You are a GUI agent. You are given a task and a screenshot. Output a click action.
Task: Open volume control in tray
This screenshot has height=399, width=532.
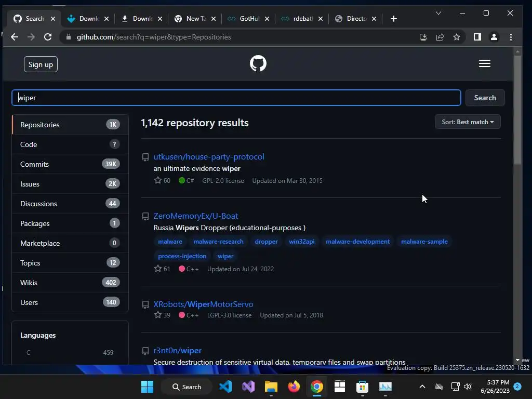[468, 387]
